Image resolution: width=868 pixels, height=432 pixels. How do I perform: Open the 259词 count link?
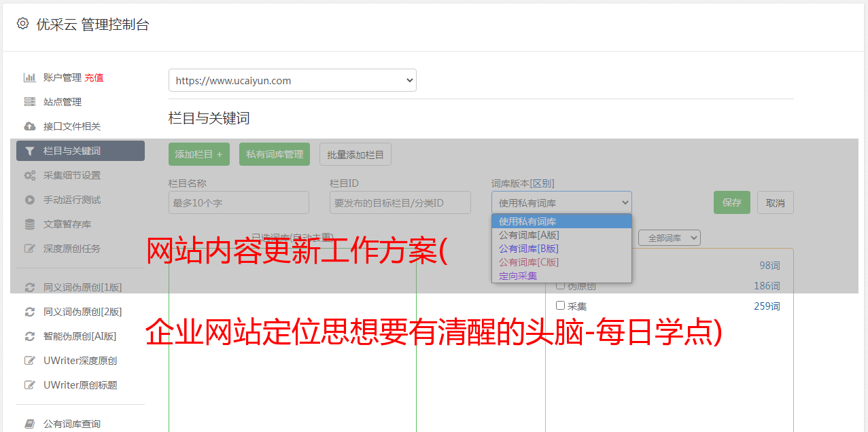point(767,306)
